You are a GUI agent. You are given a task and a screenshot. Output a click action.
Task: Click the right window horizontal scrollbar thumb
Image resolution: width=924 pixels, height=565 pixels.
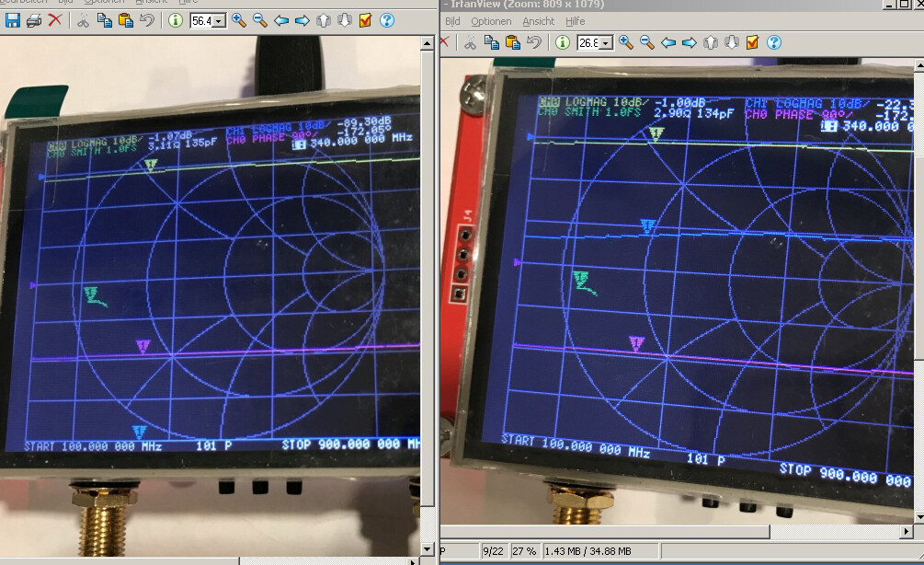tap(605, 531)
